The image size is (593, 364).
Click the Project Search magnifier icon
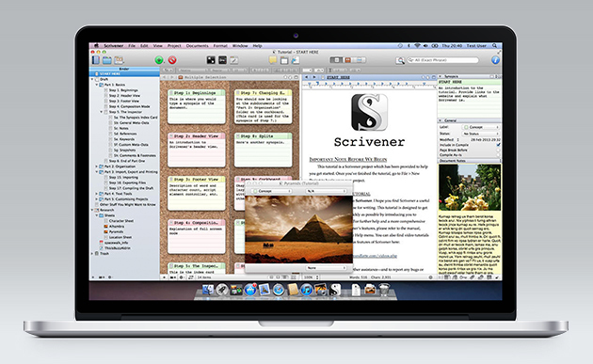(x=400, y=60)
